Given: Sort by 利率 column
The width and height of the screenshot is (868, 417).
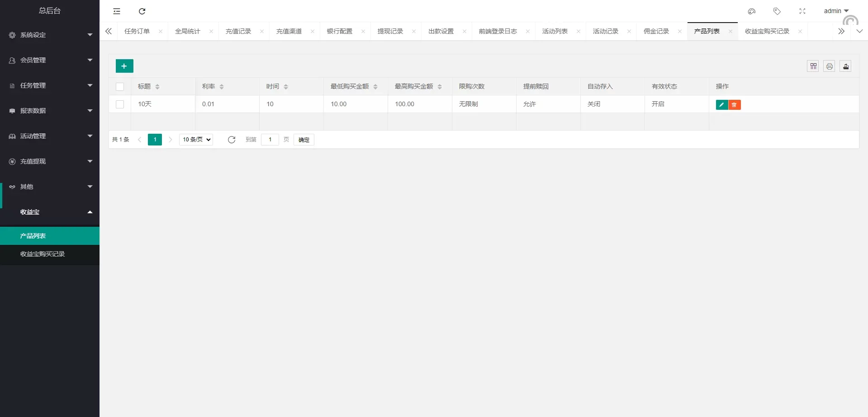Looking at the screenshot, I should [221, 87].
